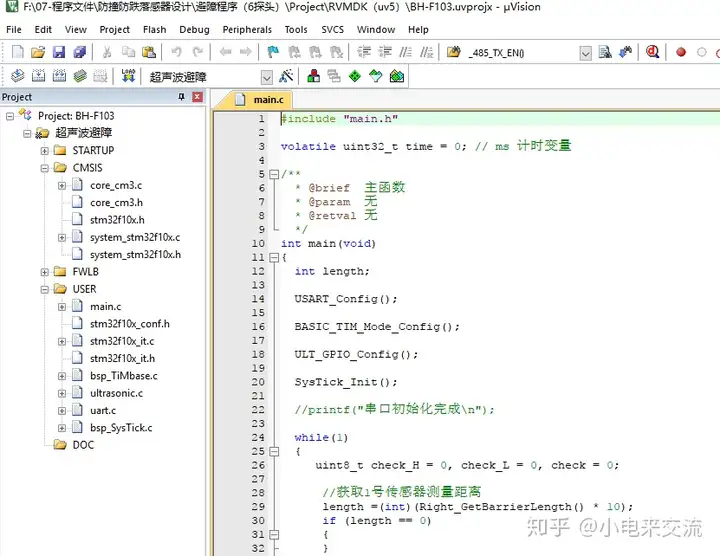Viewport: 720px width, 556px height.
Task: Open Manage Run-Time Environment green diamond icon
Action: 355,75
